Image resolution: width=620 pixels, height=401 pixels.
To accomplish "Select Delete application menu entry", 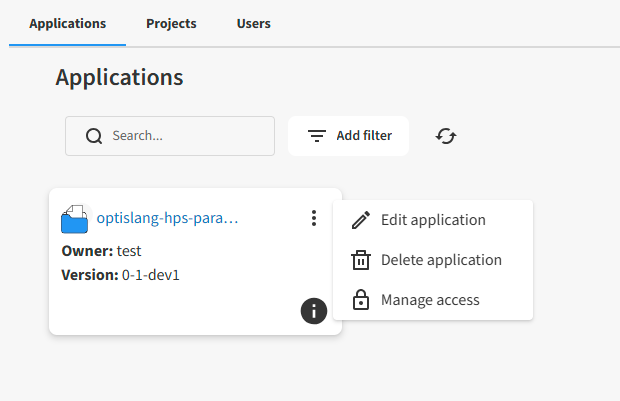I will pyautogui.click(x=441, y=260).
